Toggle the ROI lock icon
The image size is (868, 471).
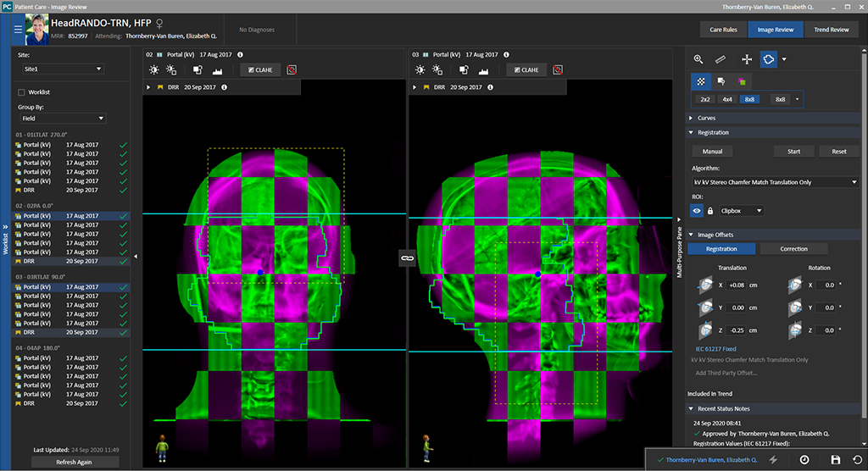click(710, 211)
